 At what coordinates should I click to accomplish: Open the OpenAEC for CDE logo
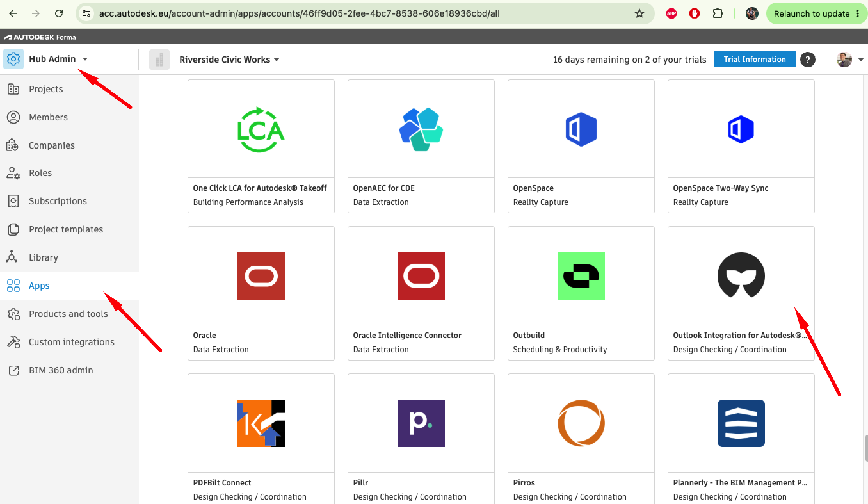(x=421, y=129)
